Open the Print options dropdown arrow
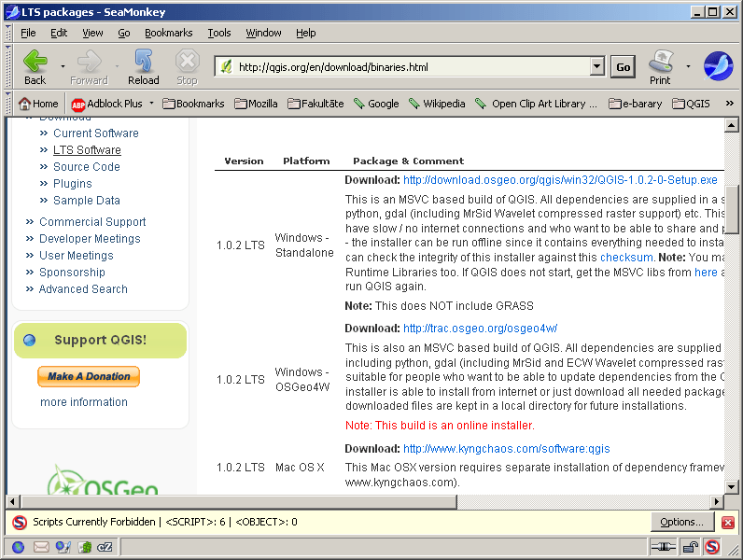Viewport: 743px width, 560px height. (688, 67)
